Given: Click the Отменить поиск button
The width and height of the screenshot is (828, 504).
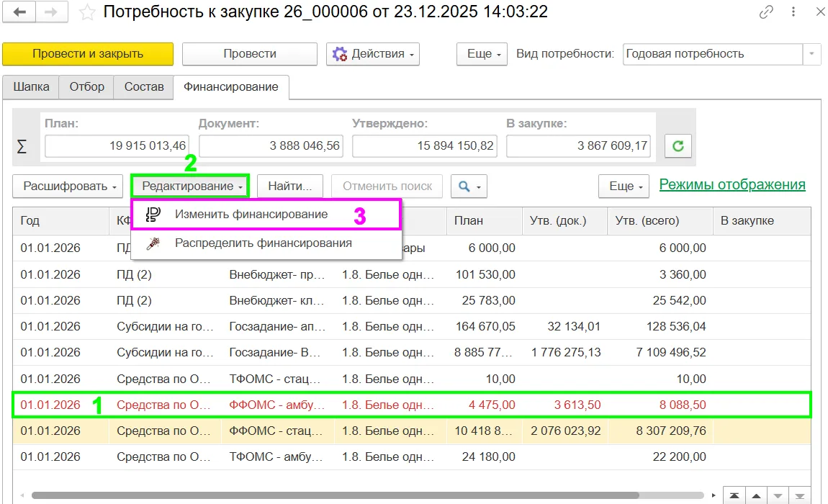Looking at the screenshot, I should coord(387,186).
